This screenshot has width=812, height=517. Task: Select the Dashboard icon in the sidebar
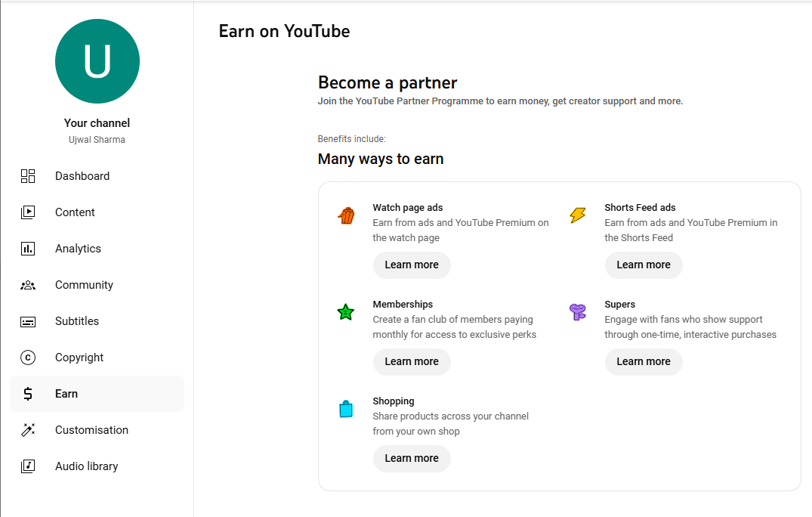tap(28, 176)
